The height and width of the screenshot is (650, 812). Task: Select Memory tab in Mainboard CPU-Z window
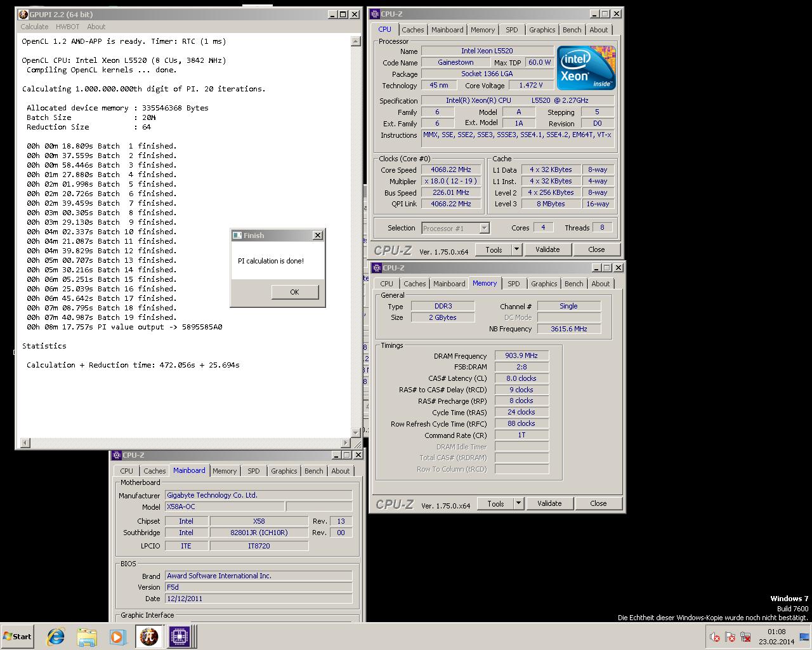point(224,471)
